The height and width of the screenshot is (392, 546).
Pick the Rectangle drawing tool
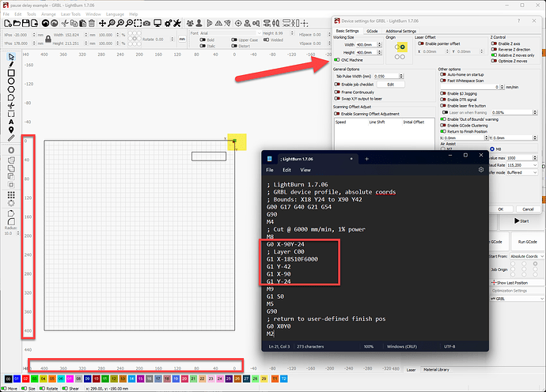(x=11, y=73)
